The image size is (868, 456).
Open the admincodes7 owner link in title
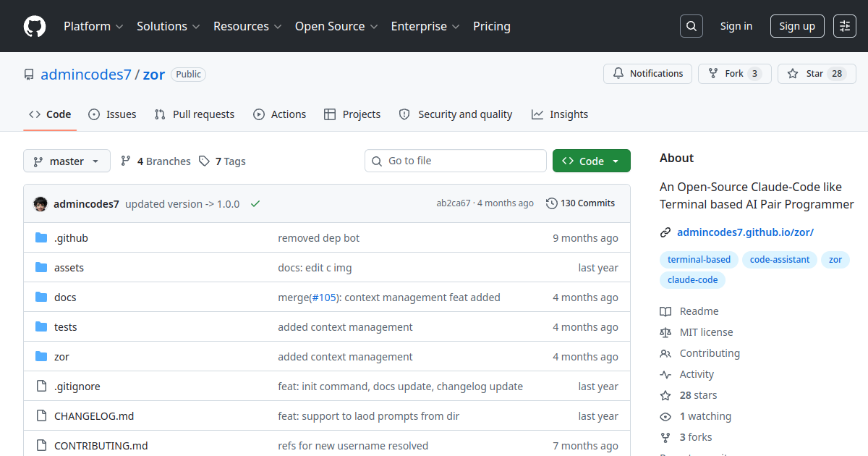86,75
